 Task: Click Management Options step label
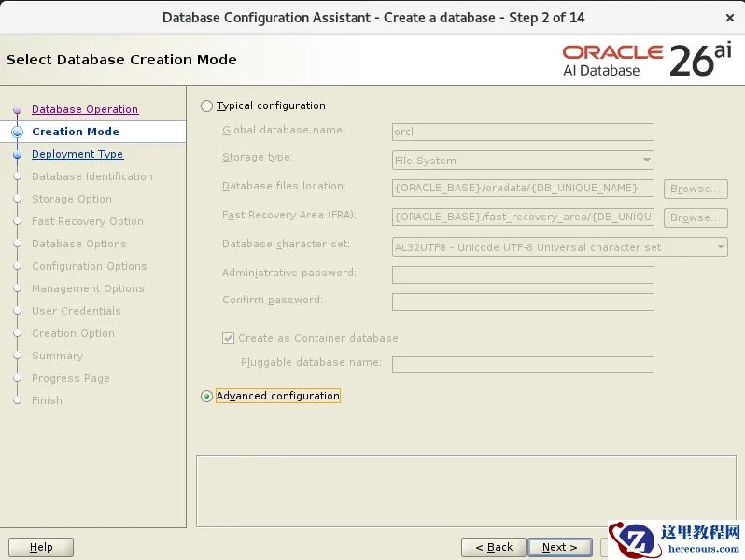[x=88, y=288]
